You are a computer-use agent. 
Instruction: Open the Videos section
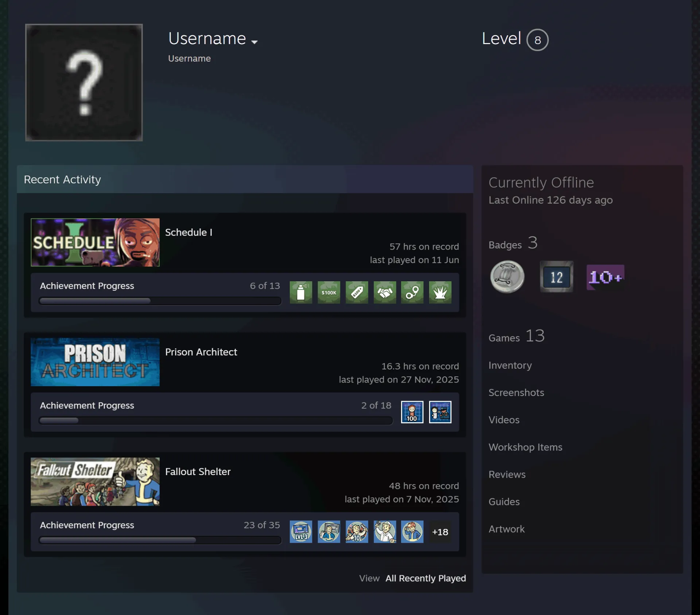504,420
